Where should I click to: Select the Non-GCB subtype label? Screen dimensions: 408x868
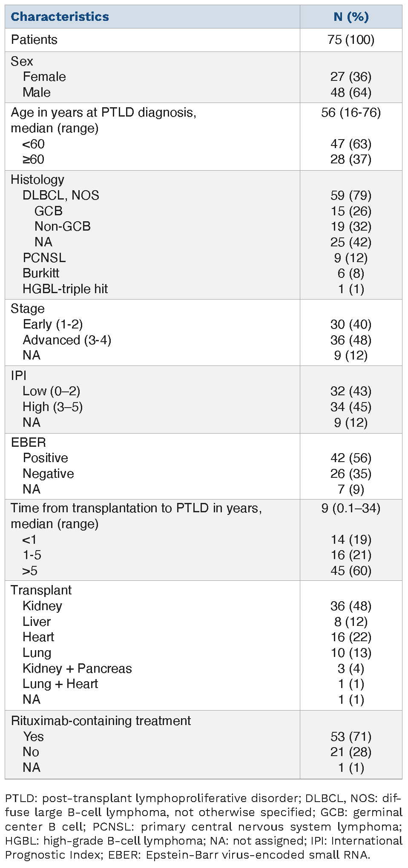pyautogui.click(x=63, y=226)
